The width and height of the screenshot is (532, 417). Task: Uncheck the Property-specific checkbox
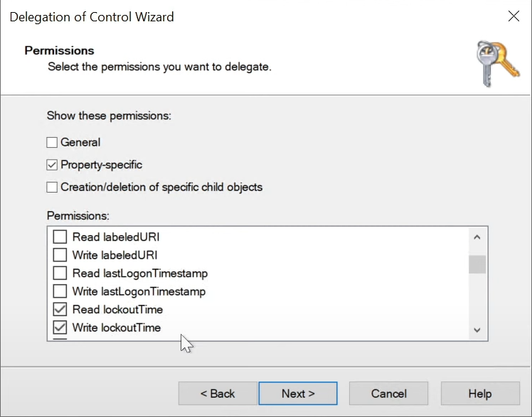click(52, 165)
